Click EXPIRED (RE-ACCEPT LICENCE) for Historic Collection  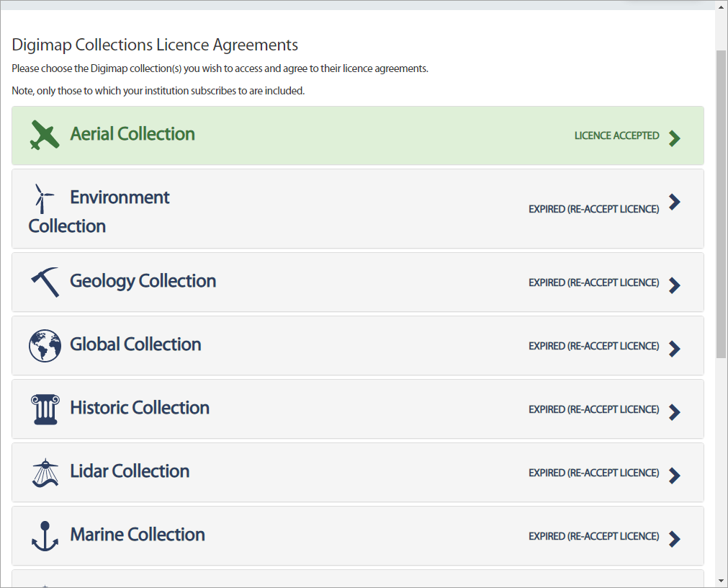594,409
